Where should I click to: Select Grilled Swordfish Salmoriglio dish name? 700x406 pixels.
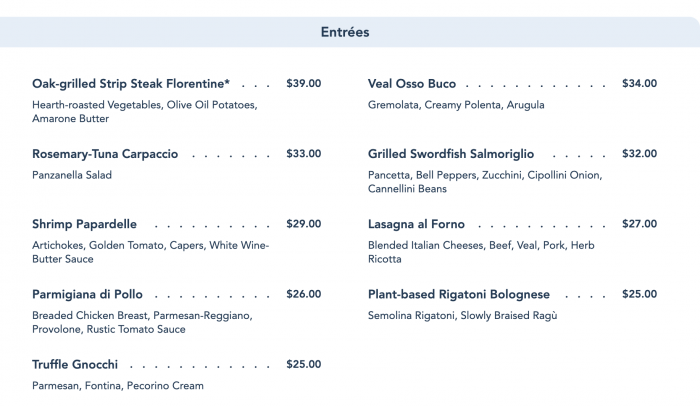click(451, 154)
